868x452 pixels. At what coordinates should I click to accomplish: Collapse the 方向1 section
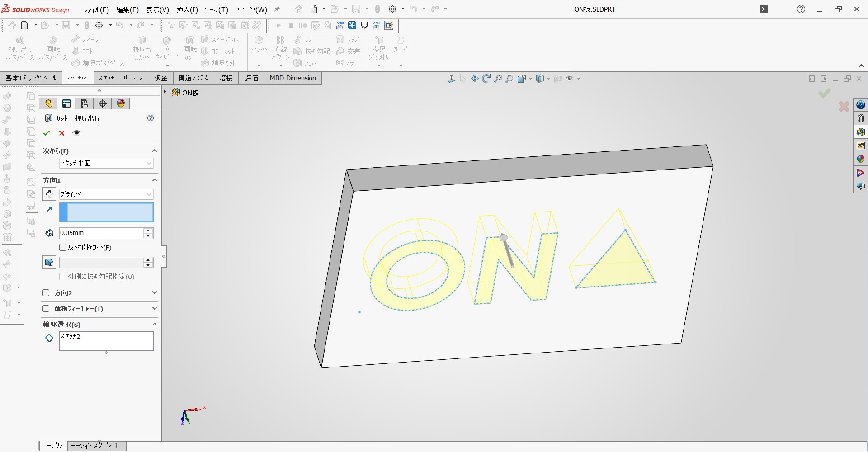[154, 180]
